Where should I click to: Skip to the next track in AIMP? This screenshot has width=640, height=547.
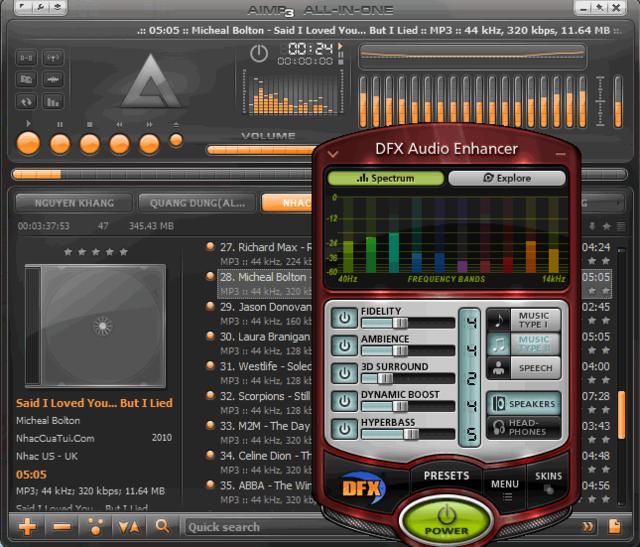[x=149, y=143]
